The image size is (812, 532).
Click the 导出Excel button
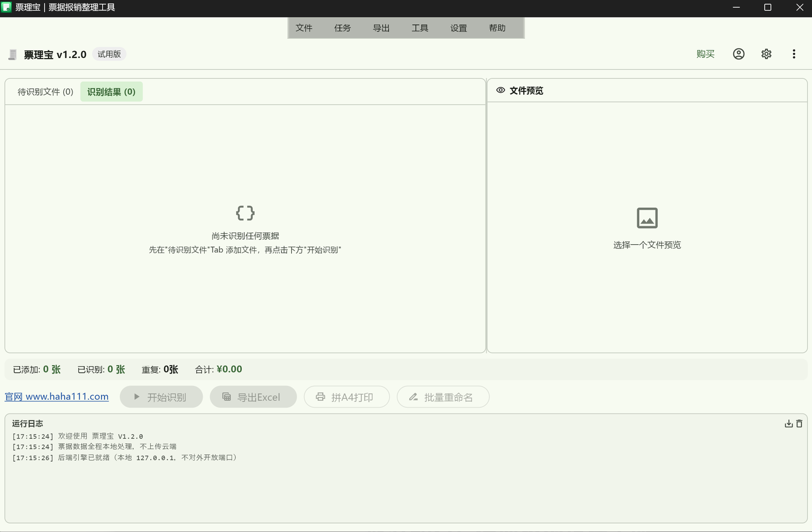click(x=253, y=397)
